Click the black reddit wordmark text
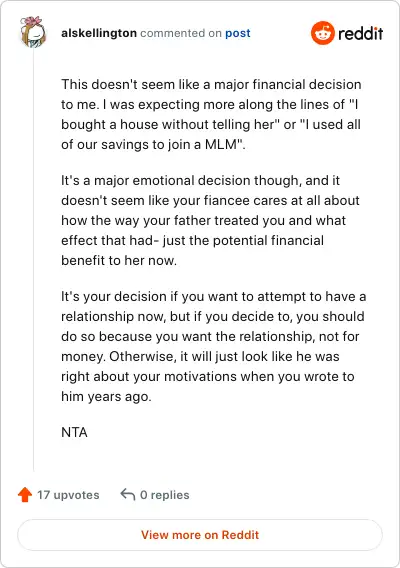This screenshot has height=568, width=400. click(x=361, y=33)
